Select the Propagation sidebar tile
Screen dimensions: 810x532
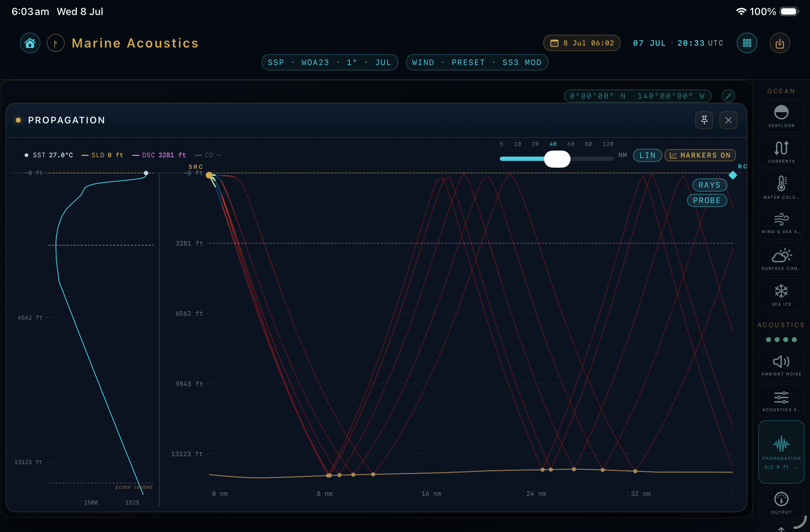tap(781, 452)
